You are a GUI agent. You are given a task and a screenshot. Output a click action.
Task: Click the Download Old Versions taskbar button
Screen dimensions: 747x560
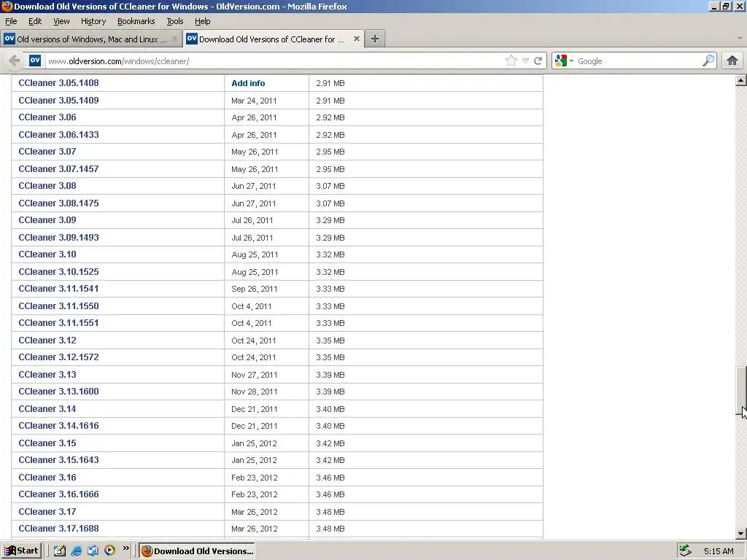pos(197,551)
